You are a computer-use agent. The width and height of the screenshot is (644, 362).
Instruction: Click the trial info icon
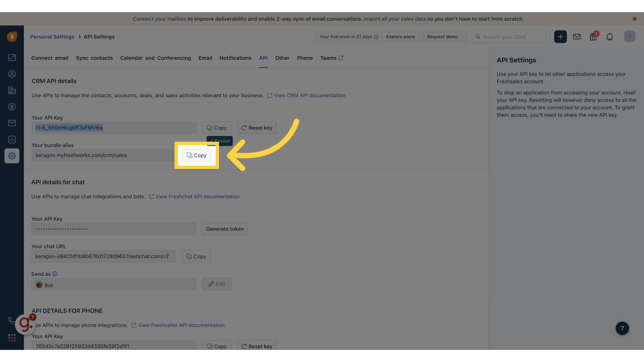point(376,37)
